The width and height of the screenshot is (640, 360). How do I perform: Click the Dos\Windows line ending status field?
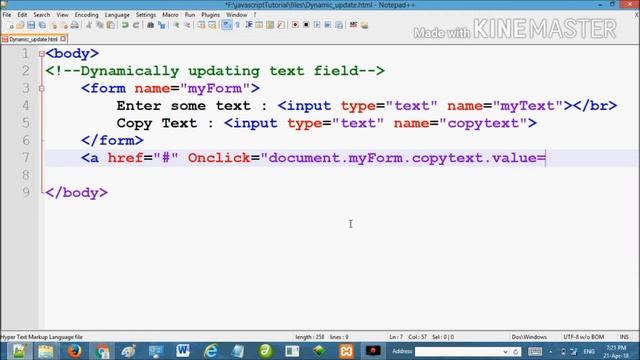coord(529,337)
